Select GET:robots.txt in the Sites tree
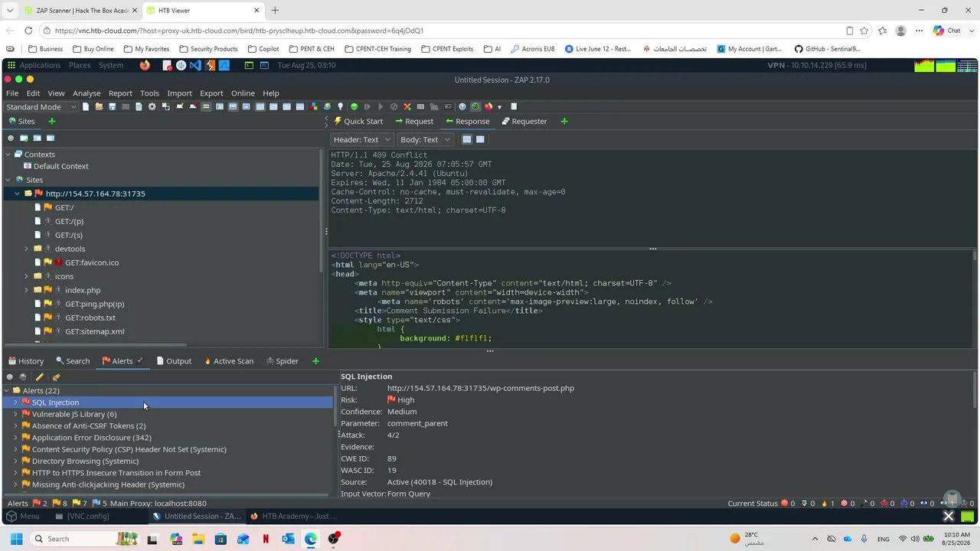 [90, 318]
